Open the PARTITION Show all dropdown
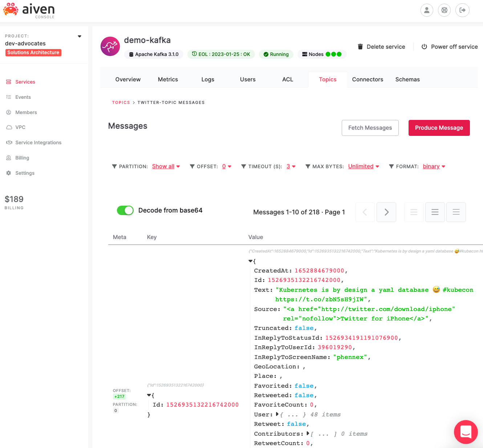Screen dimensions: 483x448 coord(166,166)
